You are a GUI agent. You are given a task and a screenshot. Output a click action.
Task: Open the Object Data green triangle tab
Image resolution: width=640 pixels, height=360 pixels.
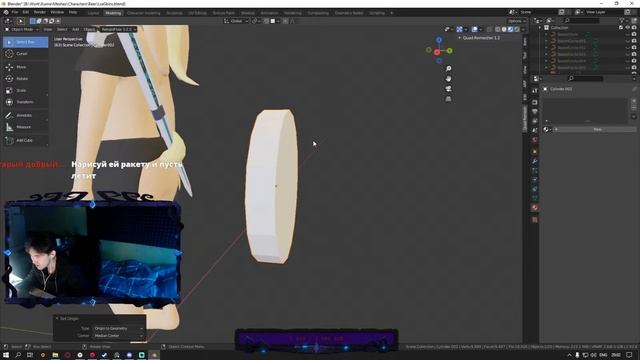pos(535,198)
